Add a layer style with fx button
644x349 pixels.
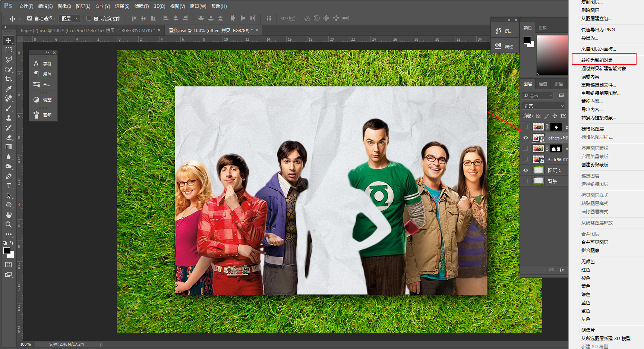pyautogui.click(x=562, y=270)
